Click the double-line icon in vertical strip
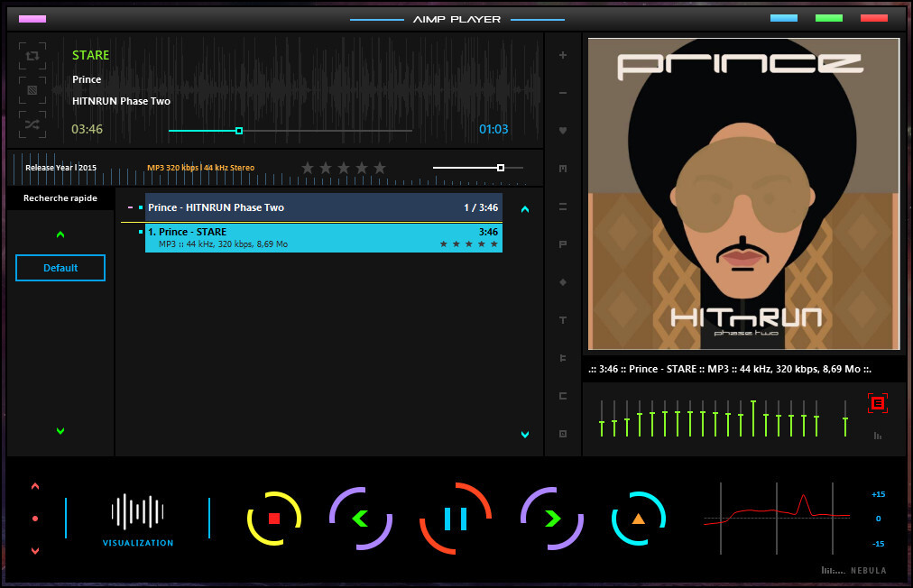This screenshot has height=588, width=913. pos(562,207)
